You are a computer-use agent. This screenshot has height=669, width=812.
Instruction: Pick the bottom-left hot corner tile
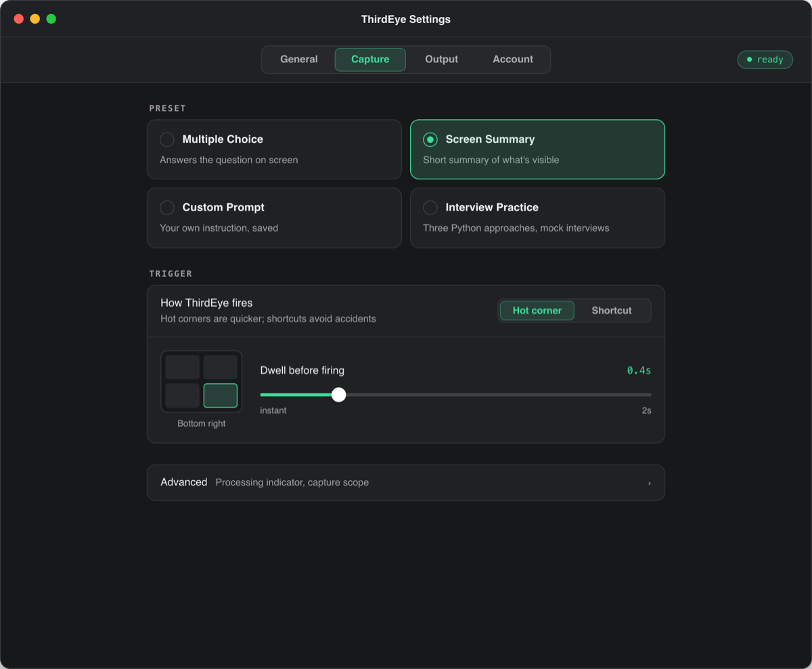click(183, 395)
